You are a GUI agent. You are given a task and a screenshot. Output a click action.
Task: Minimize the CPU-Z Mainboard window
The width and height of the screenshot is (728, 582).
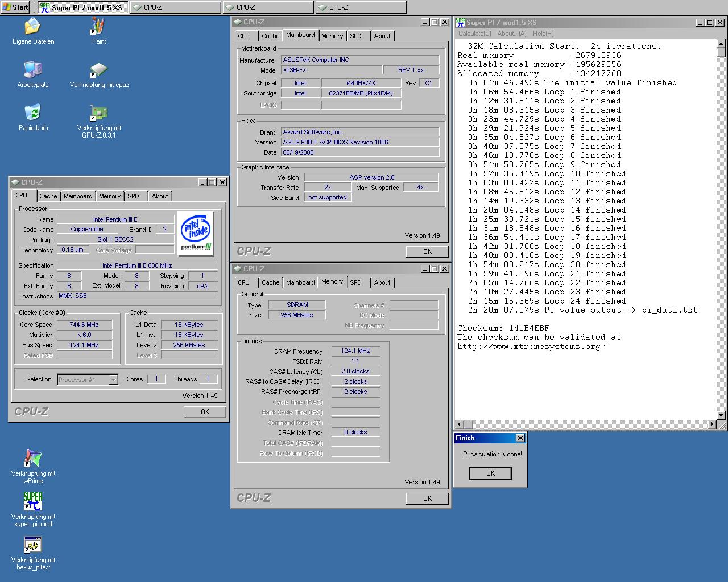coord(425,22)
